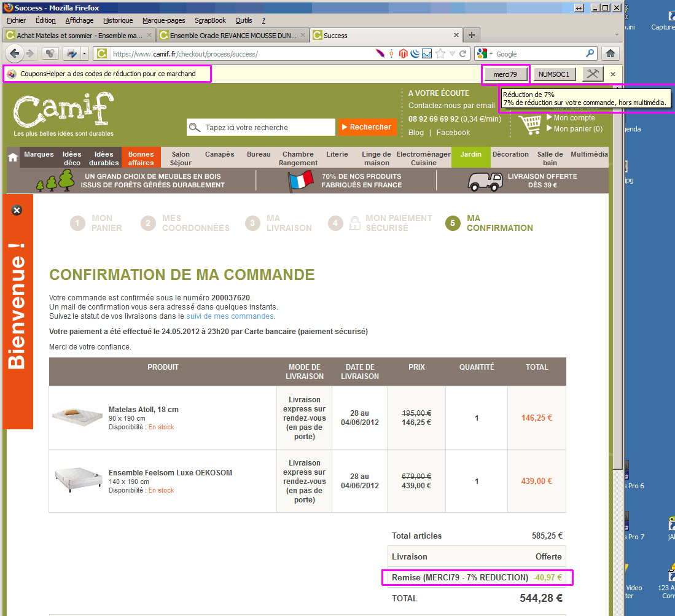The width and height of the screenshot is (675, 616).
Task: Open the Outils menu
Action: (x=244, y=20)
